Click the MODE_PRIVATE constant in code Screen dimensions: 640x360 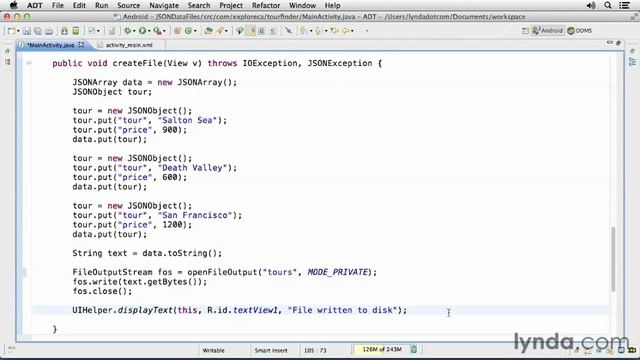click(338, 272)
